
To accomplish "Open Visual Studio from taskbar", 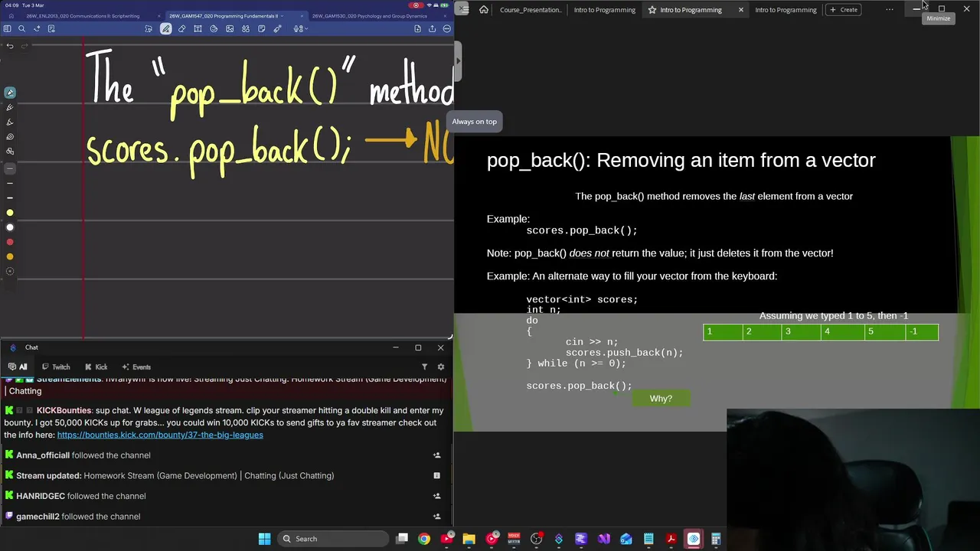I will tap(603, 539).
